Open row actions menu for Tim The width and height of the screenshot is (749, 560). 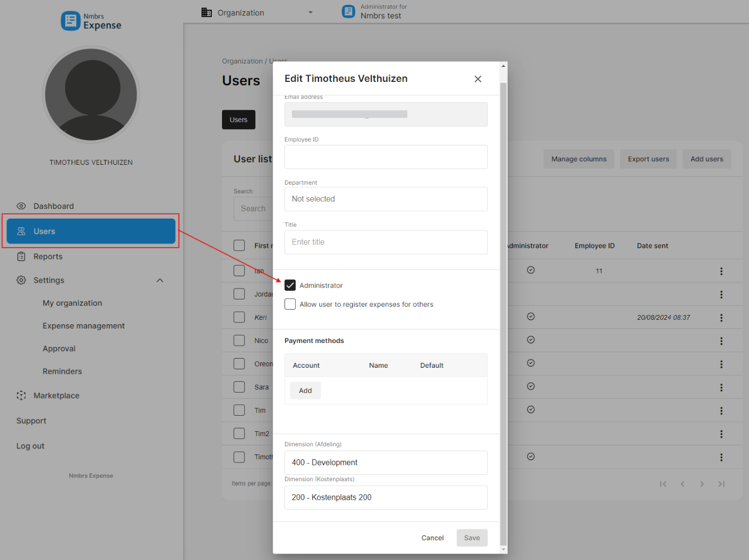[722, 411]
